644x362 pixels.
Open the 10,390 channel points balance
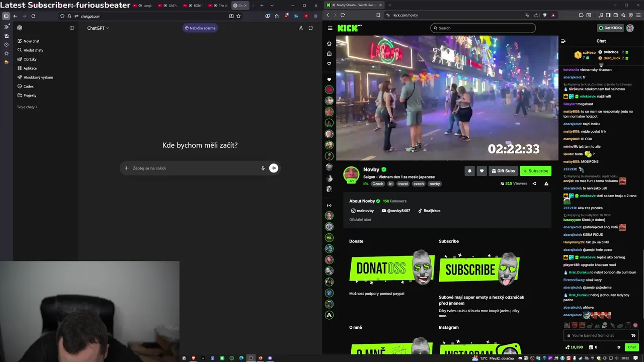tap(574, 347)
